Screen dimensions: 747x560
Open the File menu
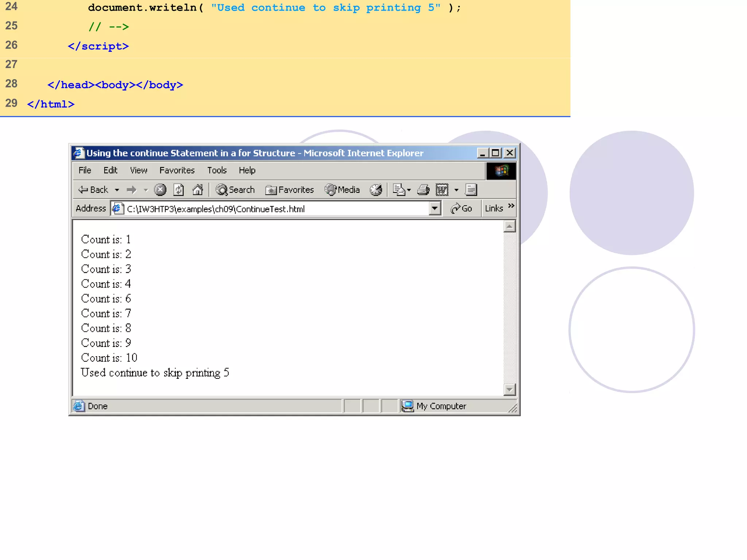point(85,170)
